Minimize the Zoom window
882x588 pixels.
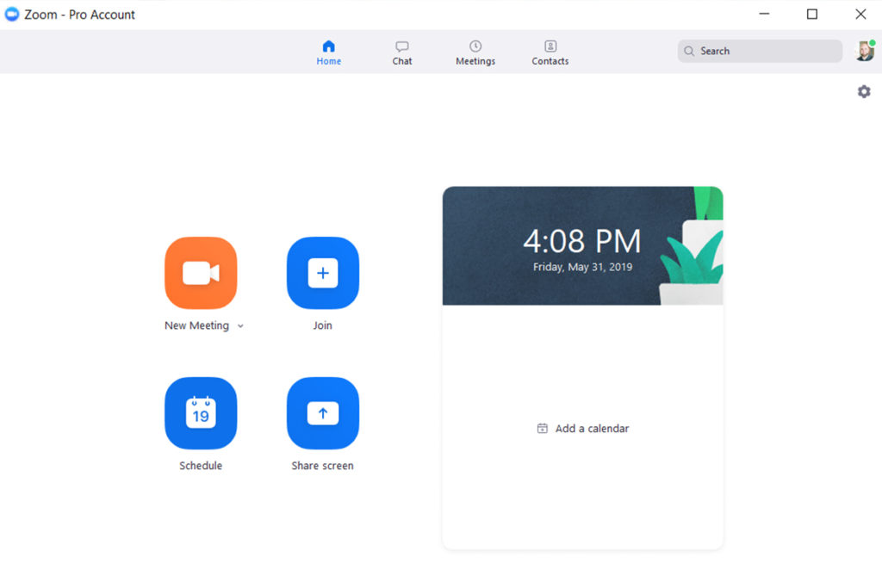(764, 14)
